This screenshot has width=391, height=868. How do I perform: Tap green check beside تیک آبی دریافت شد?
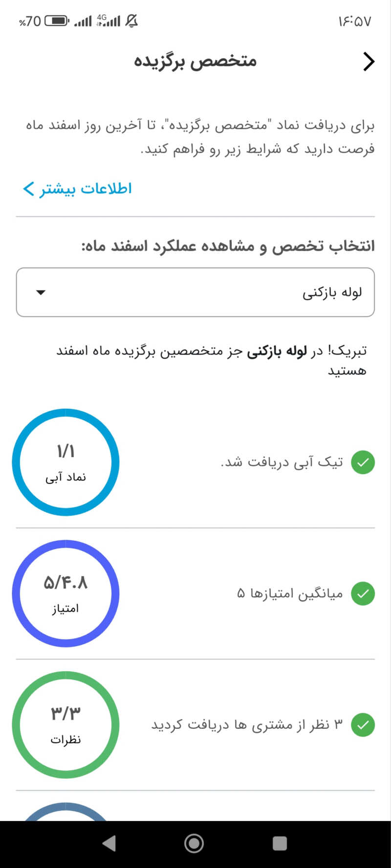363,462
